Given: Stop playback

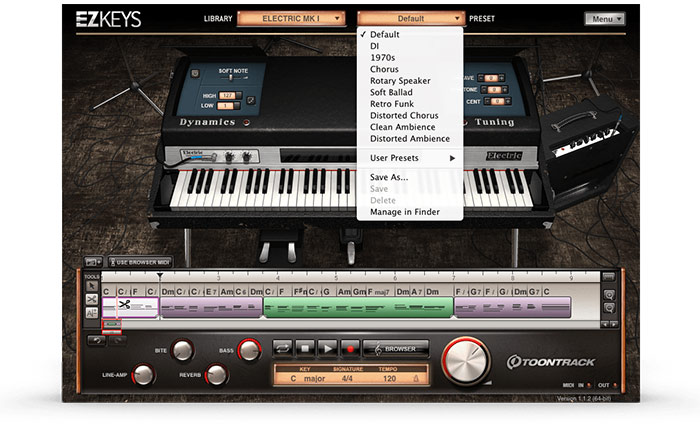Looking at the screenshot, I should [305, 349].
